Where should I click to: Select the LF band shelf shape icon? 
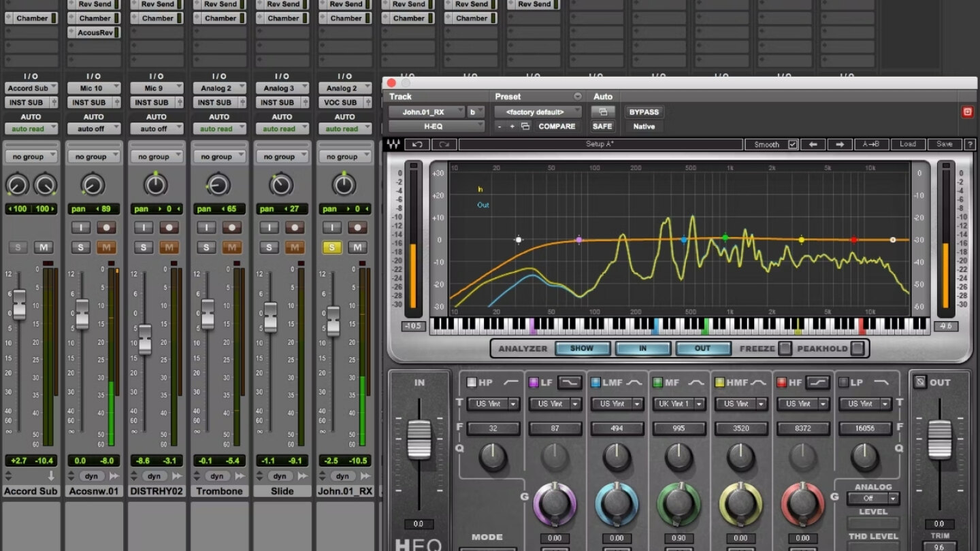point(570,383)
